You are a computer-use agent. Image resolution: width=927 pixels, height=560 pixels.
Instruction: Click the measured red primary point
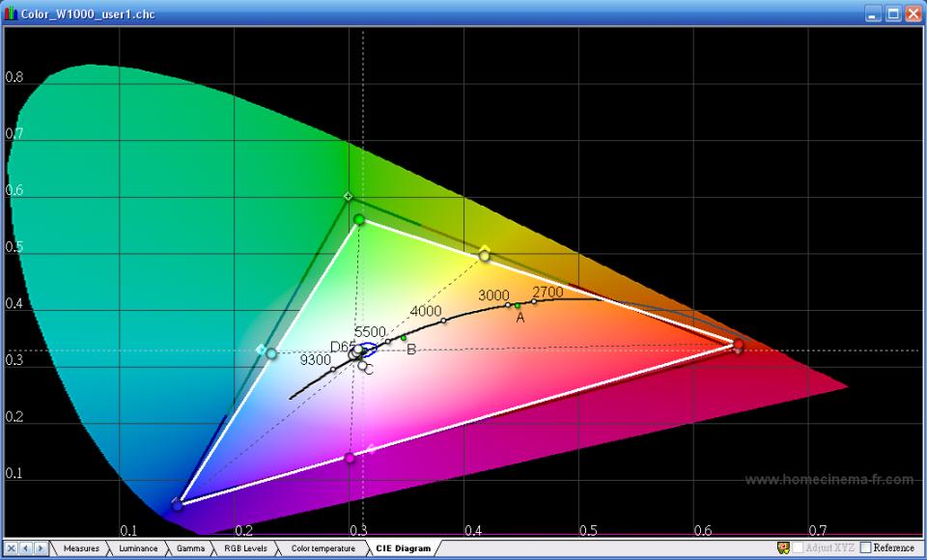(x=738, y=344)
